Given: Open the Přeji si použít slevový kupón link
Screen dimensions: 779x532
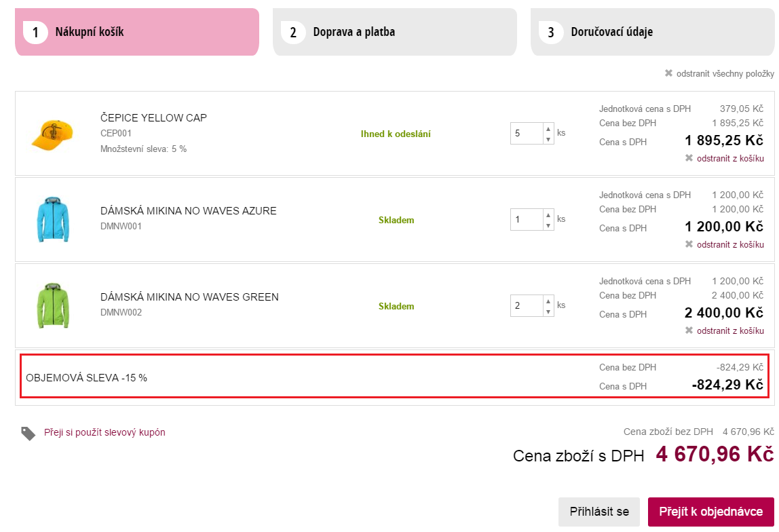Looking at the screenshot, I should point(104,432).
